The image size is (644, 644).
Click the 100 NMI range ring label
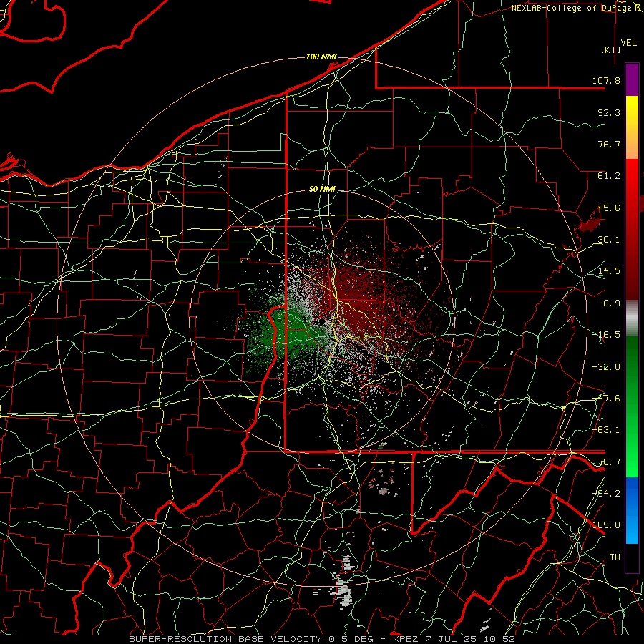[x=321, y=57]
